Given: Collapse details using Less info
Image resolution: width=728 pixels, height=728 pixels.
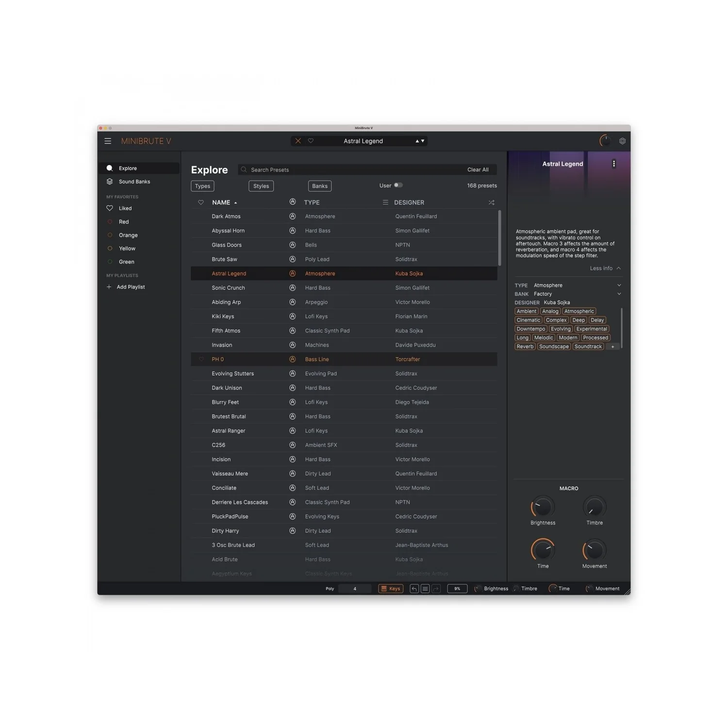Looking at the screenshot, I should pyautogui.click(x=605, y=268).
